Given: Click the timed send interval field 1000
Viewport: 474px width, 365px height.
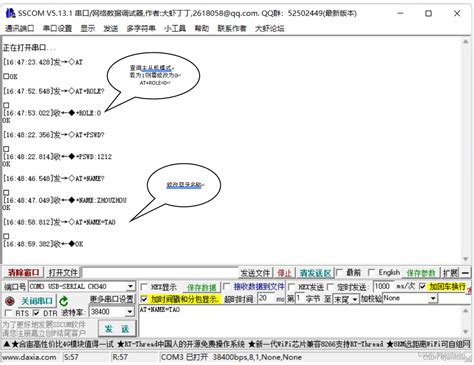Looking at the screenshot, I should [x=383, y=286].
